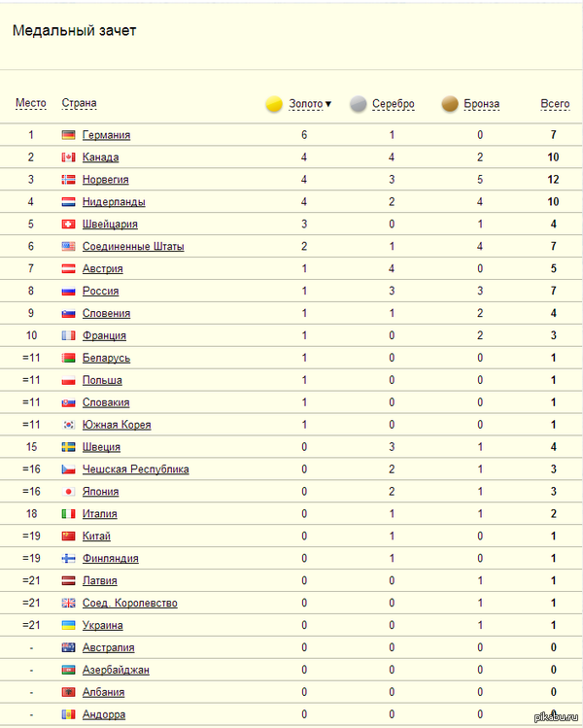The height and width of the screenshot is (728, 583).
Task: Click the Ukraine flag icon
Action: [x=68, y=625]
